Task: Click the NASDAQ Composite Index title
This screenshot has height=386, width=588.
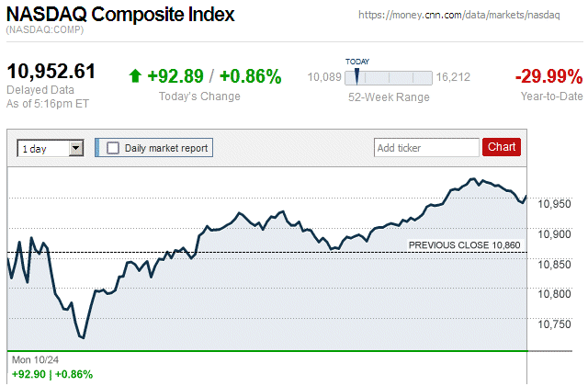Action: pyautogui.click(x=119, y=15)
